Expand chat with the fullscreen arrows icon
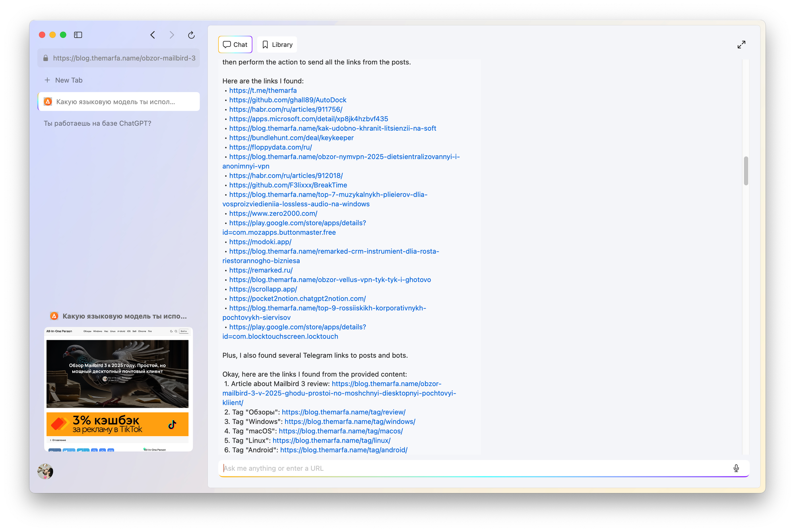Image resolution: width=795 pixels, height=532 pixels. 741,44
